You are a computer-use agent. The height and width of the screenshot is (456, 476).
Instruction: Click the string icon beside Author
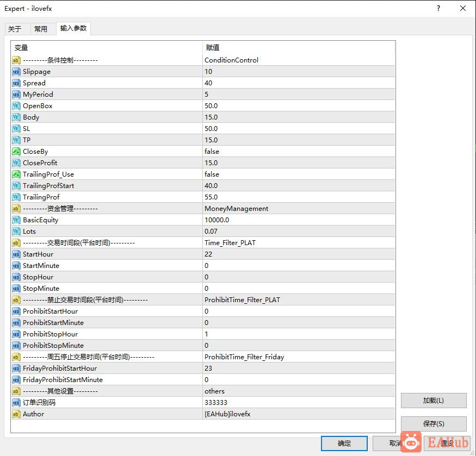point(16,414)
